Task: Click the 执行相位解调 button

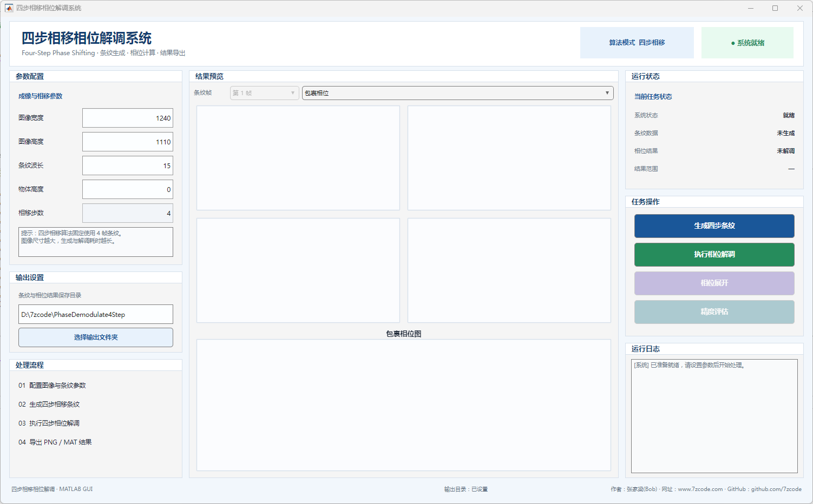Action: tap(714, 255)
